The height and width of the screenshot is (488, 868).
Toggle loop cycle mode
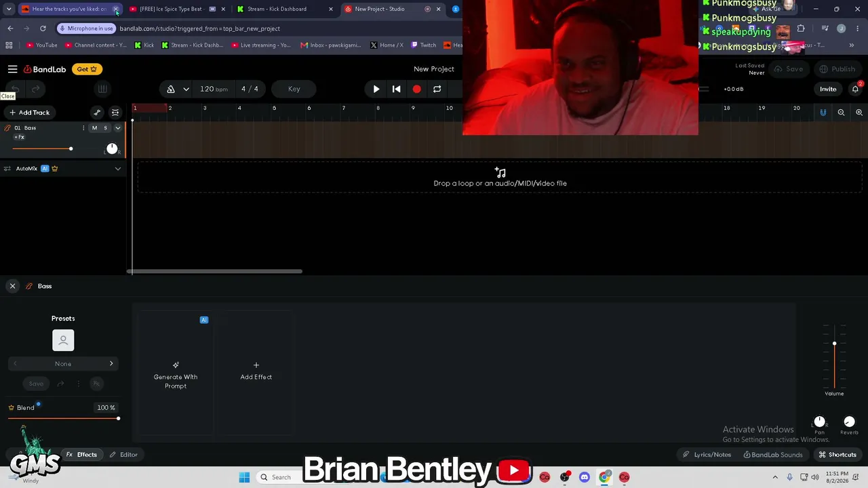437,89
